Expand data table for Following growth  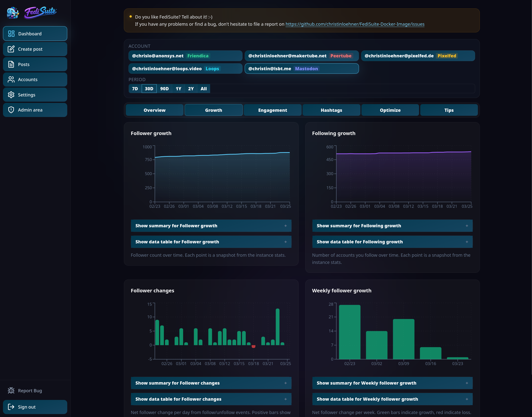[x=392, y=242]
